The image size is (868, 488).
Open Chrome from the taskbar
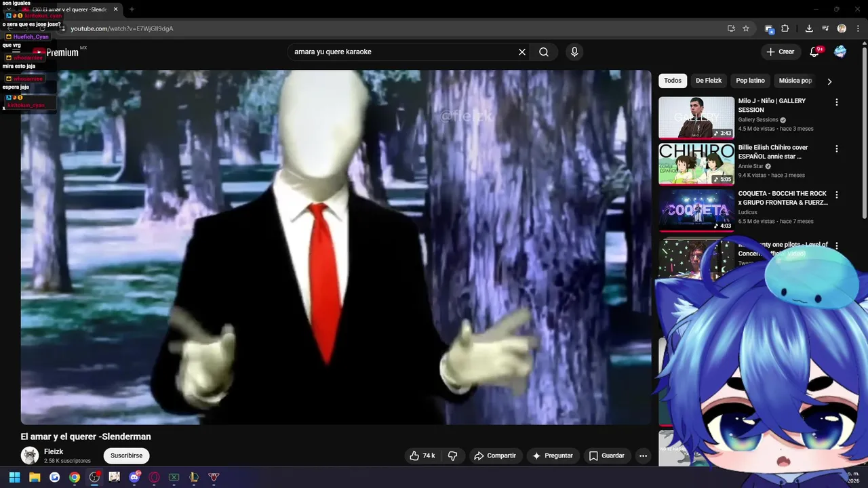coord(75,477)
